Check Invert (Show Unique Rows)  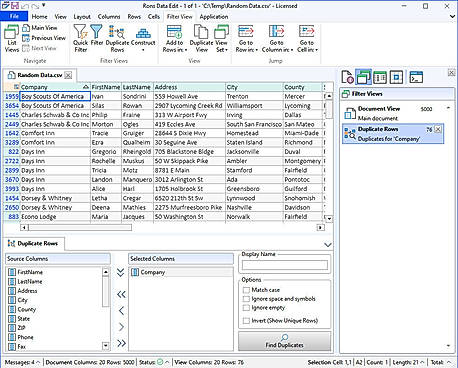tap(246, 321)
